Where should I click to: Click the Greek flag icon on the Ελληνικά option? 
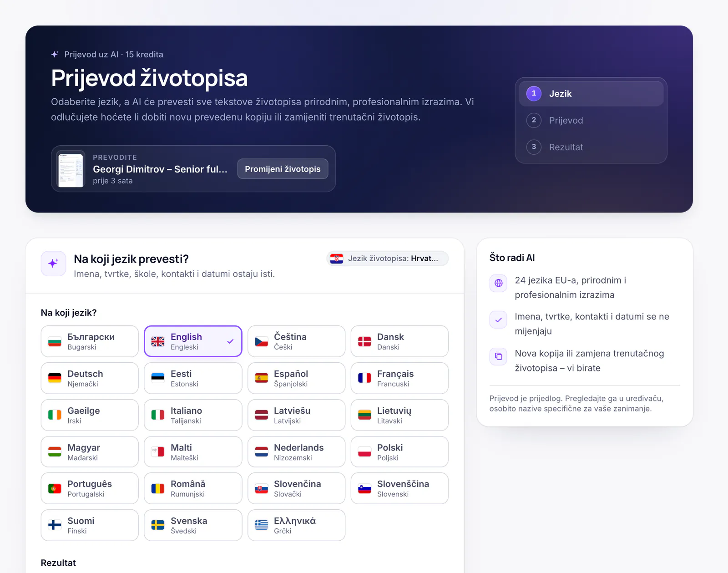(x=261, y=525)
